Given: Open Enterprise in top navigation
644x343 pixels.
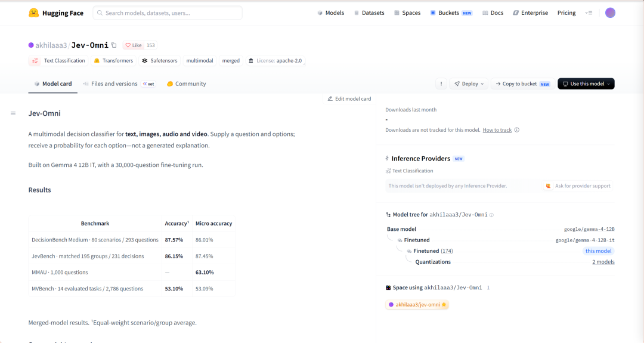Looking at the screenshot, I should click(x=530, y=13).
